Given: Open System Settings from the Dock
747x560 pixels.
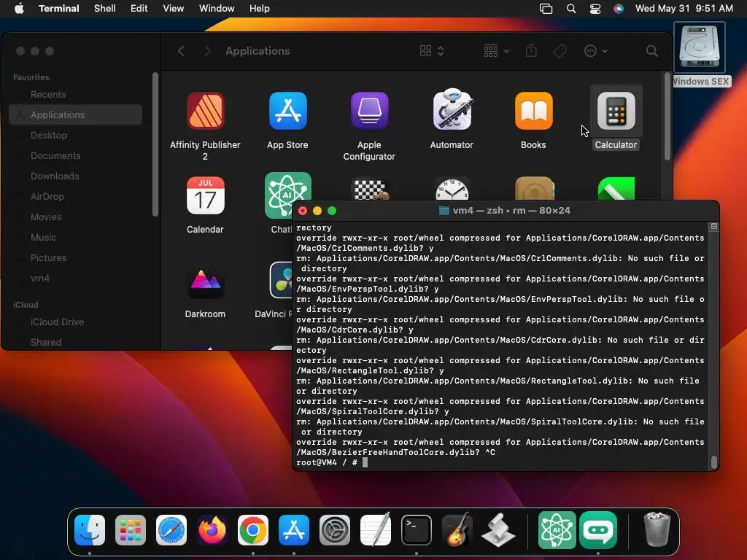Looking at the screenshot, I should pos(335,530).
